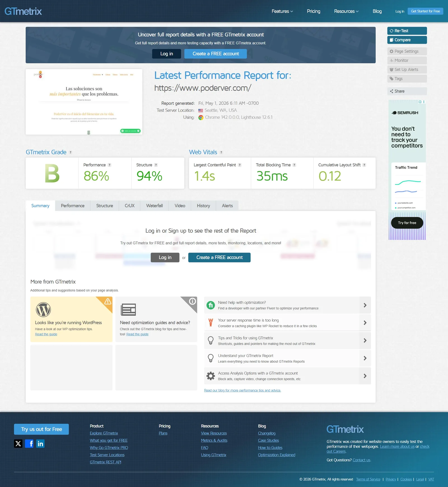Click the warning triangle on WordPress card
The image size is (448, 487).
pyautogui.click(x=108, y=301)
